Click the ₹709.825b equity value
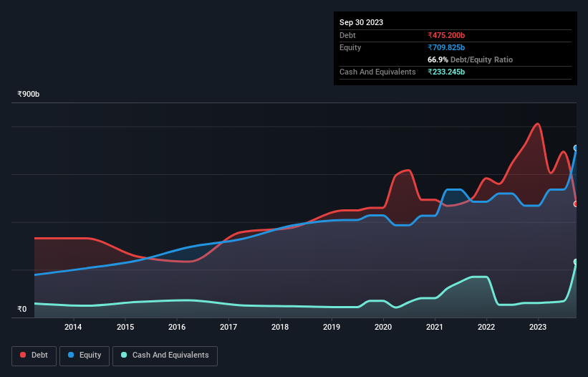588x377 pixels. coord(446,47)
